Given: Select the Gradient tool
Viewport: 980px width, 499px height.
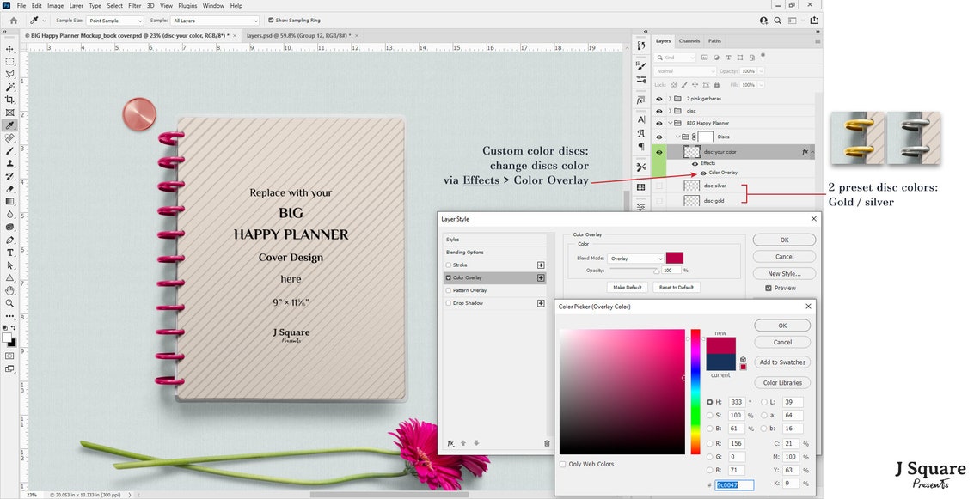Looking at the screenshot, I should 10,202.
